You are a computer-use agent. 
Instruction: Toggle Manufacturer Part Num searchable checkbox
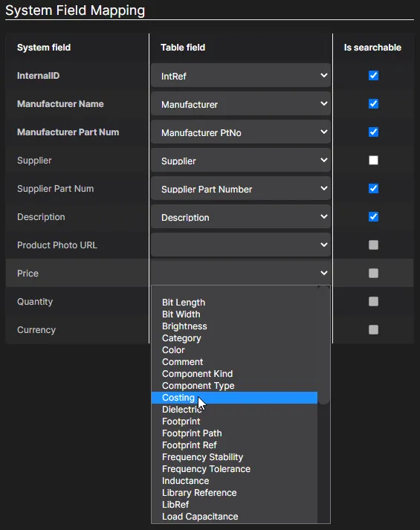pyautogui.click(x=373, y=132)
